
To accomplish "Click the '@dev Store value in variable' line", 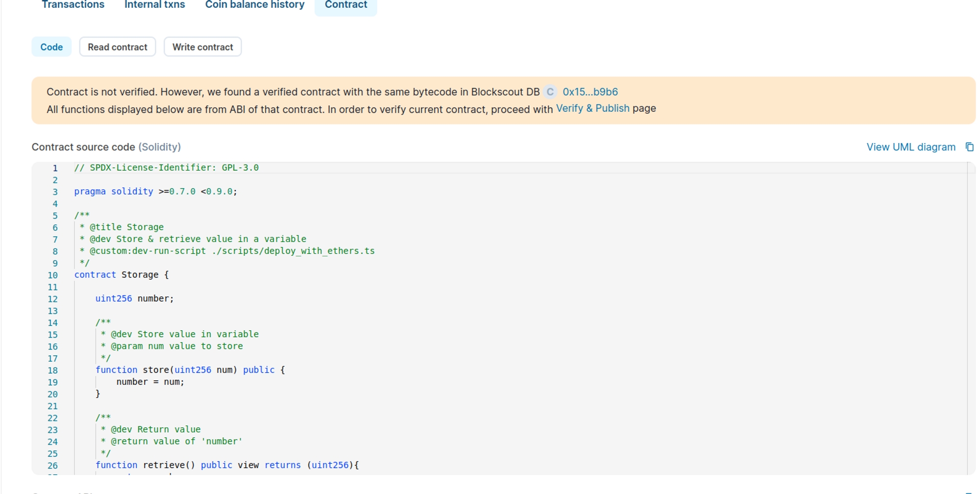I will 179,334.
